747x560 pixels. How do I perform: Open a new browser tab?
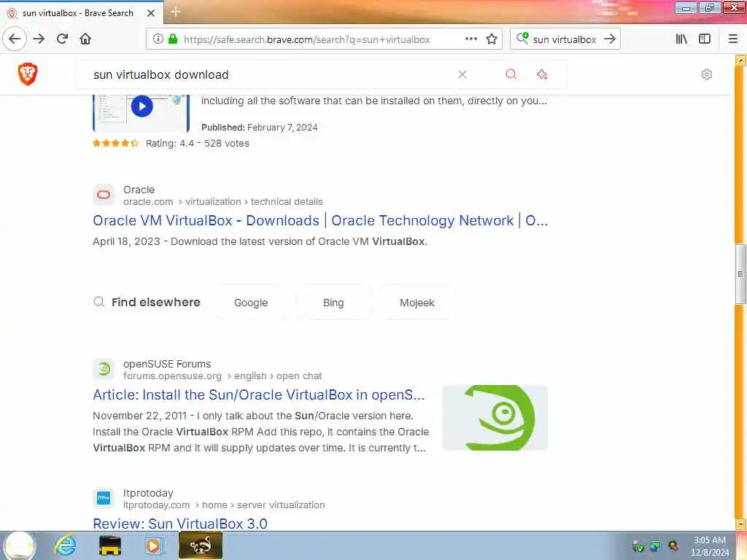[x=175, y=12]
